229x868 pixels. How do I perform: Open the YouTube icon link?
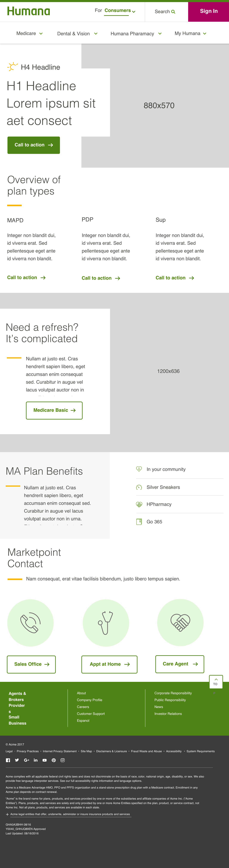tap(44, 760)
